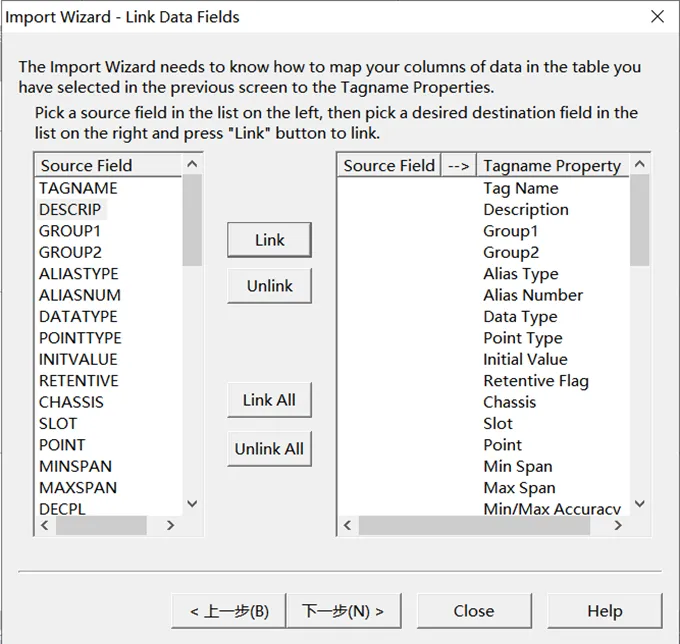Click up arrow of right list scrollbar
This screenshot has width=680, height=644.
click(x=640, y=164)
